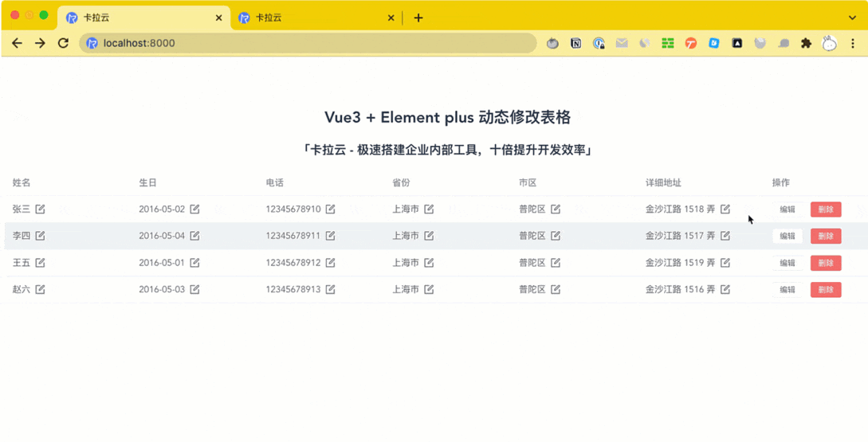Delete the 李四 row with 删除

pyautogui.click(x=826, y=237)
